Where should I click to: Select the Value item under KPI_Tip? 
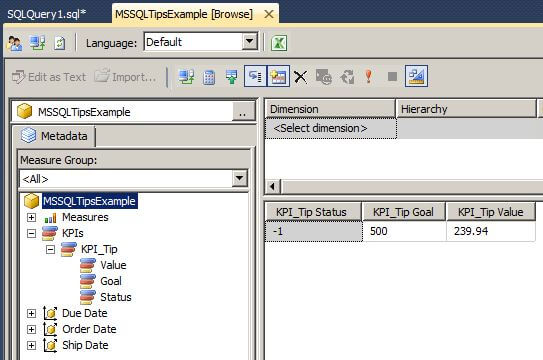tap(113, 265)
